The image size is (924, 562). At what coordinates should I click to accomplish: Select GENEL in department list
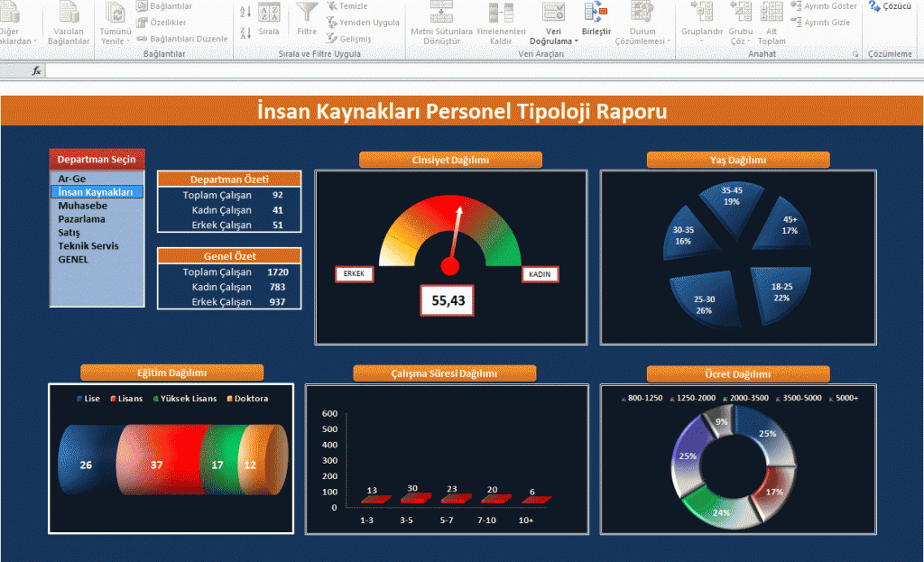point(97,260)
